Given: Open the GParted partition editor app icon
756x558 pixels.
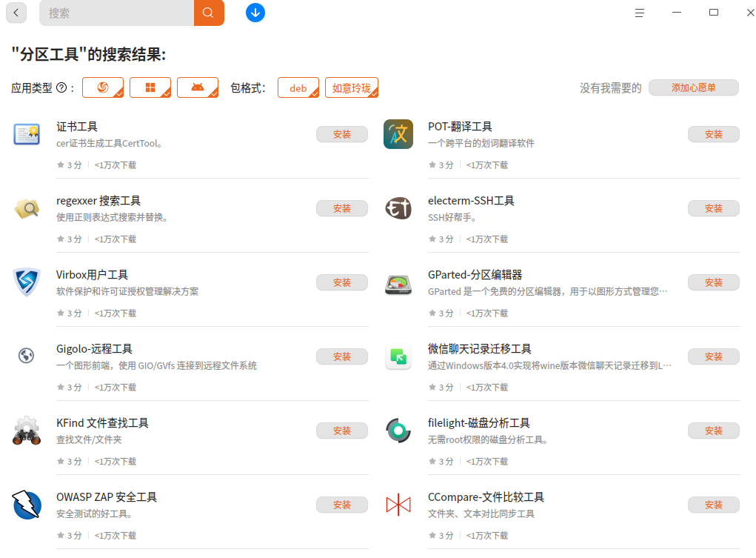Looking at the screenshot, I should click(398, 283).
